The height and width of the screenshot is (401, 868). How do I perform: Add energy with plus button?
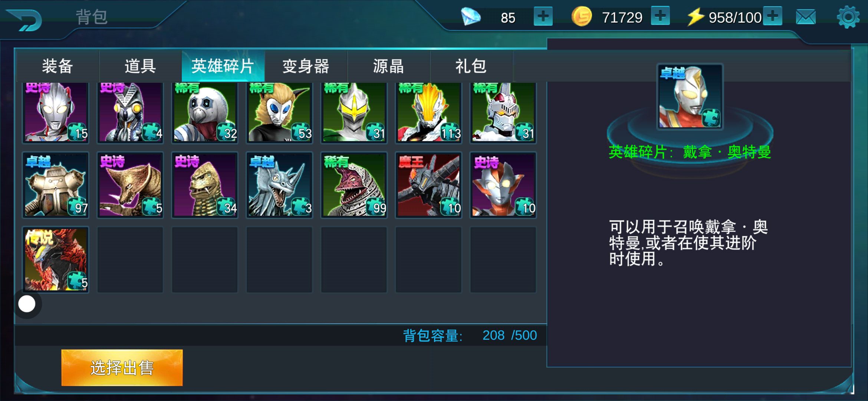pos(773,16)
